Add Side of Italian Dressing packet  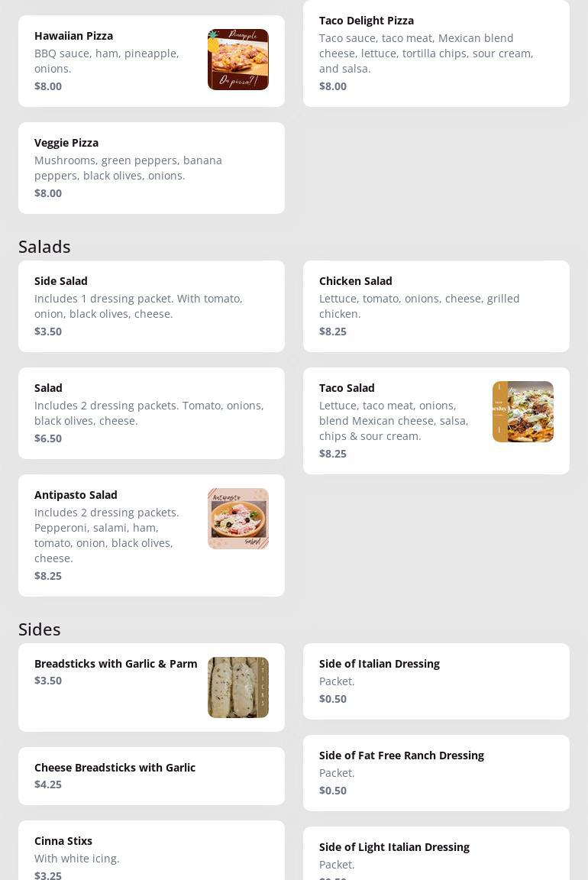436,681
